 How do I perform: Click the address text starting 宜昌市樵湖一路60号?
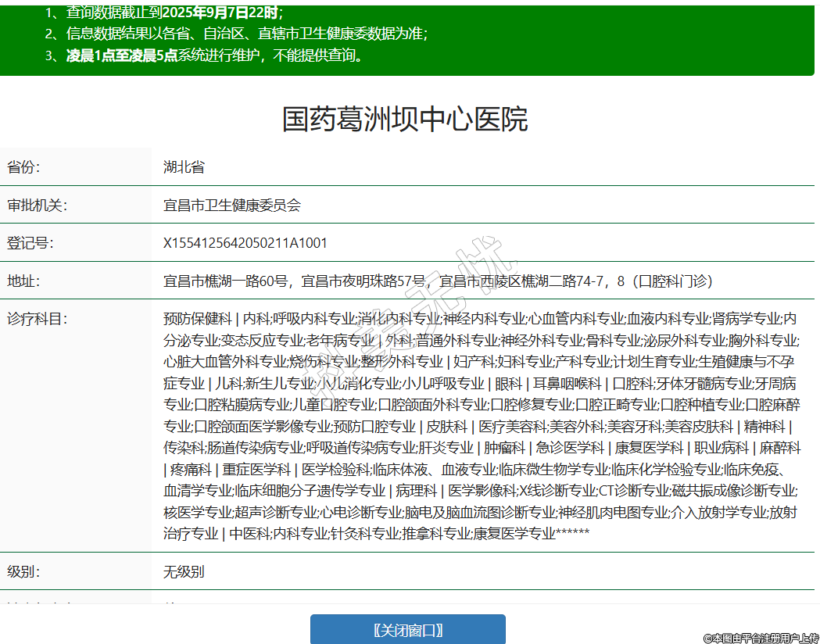point(438,281)
